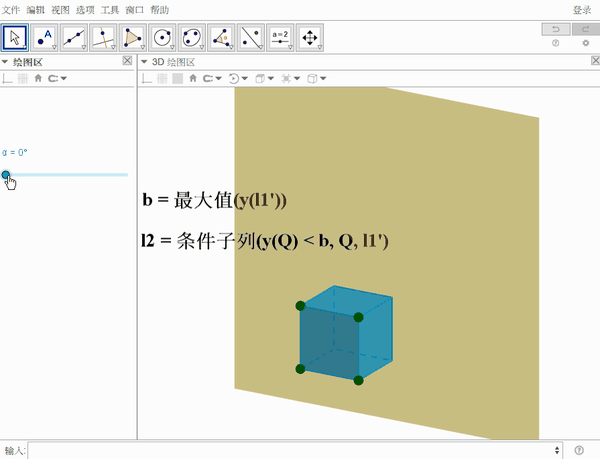600x459 pixels.
Task: Select the Ellipse conic tool
Action: 192,37
